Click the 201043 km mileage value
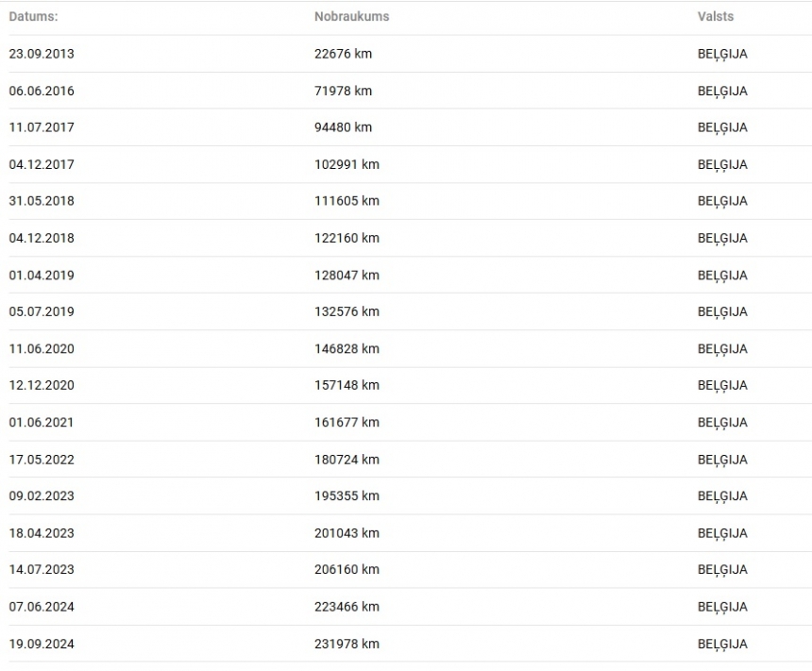The image size is (812, 671). click(x=347, y=533)
